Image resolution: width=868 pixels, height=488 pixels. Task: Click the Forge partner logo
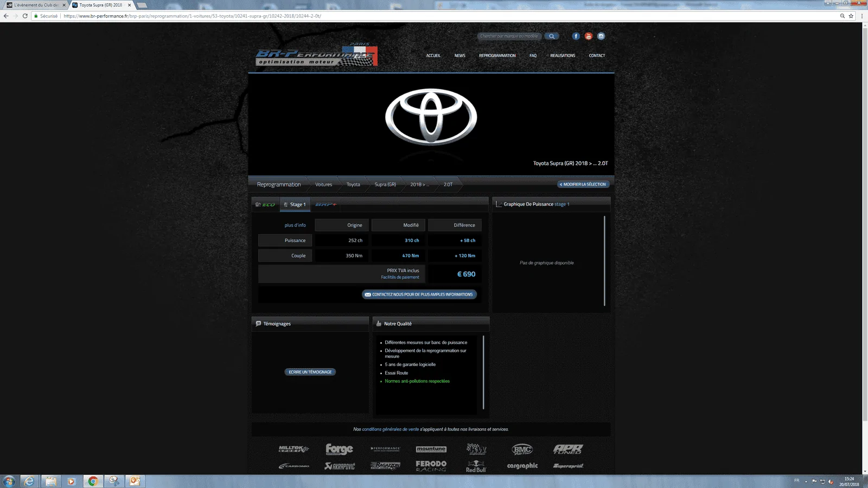340,449
